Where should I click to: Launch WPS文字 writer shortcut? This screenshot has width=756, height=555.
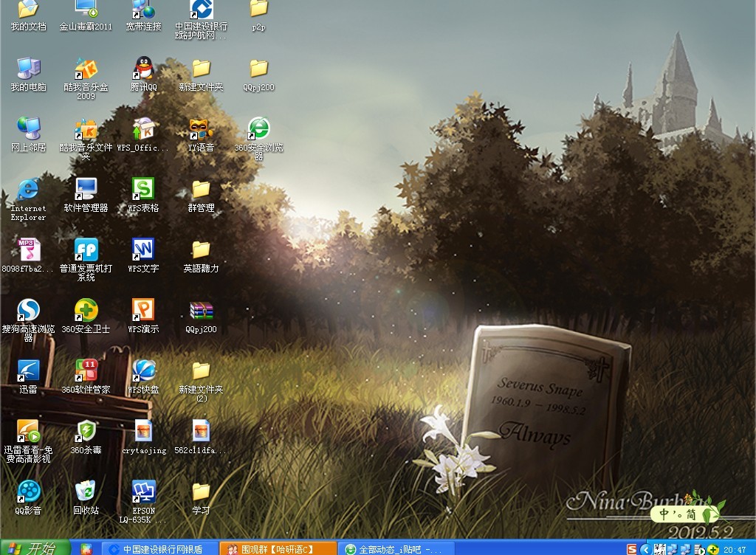[x=144, y=255]
